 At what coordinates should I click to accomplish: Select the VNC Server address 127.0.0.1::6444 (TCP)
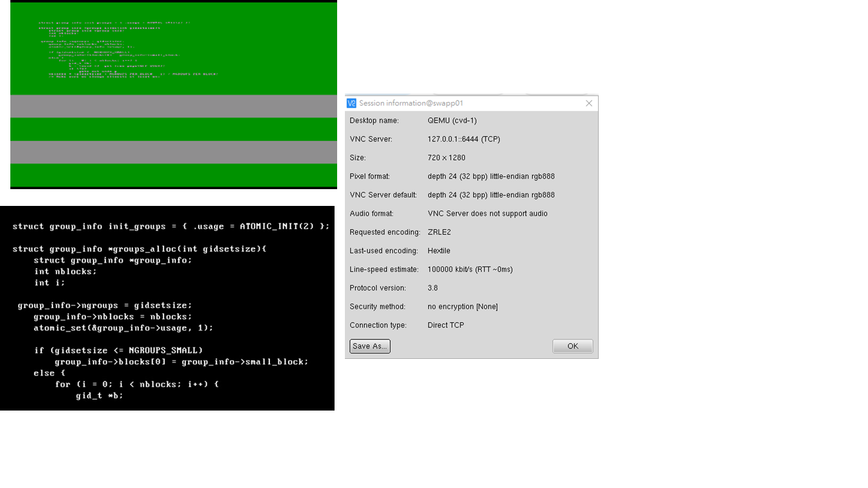[464, 139]
